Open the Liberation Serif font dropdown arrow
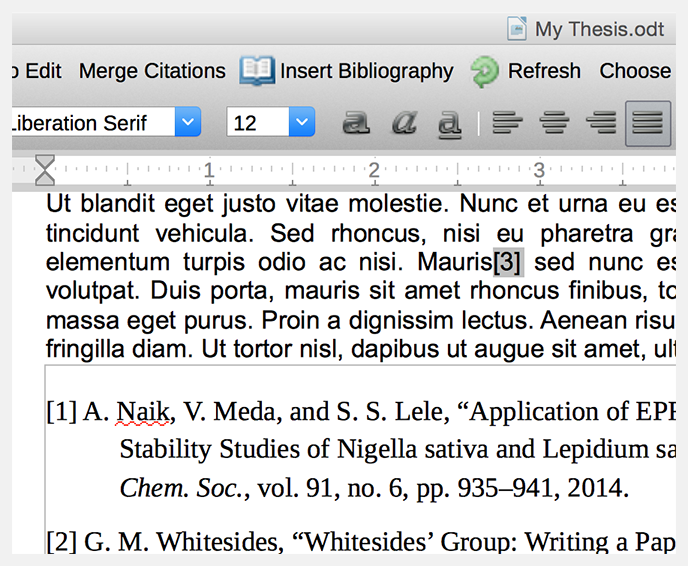 click(x=187, y=123)
